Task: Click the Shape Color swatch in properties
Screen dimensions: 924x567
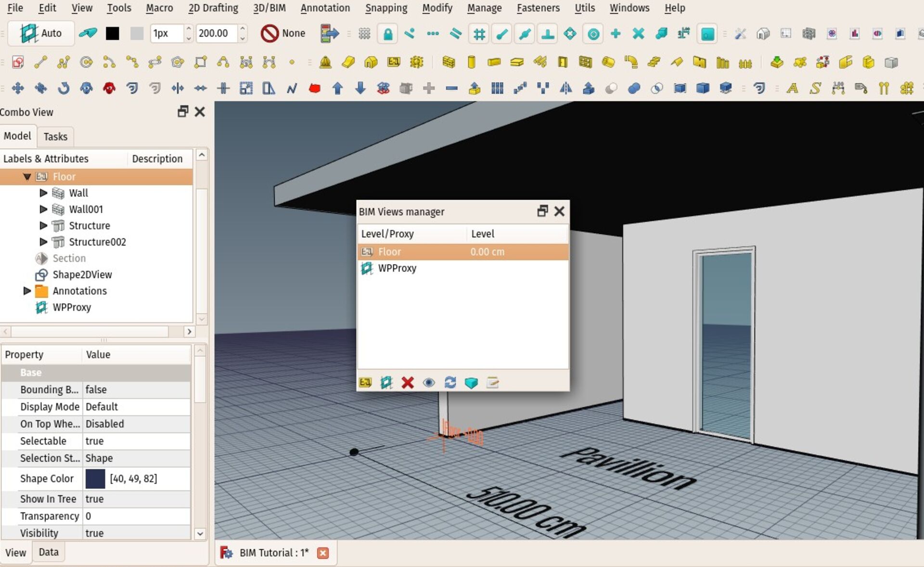Action: point(95,478)
